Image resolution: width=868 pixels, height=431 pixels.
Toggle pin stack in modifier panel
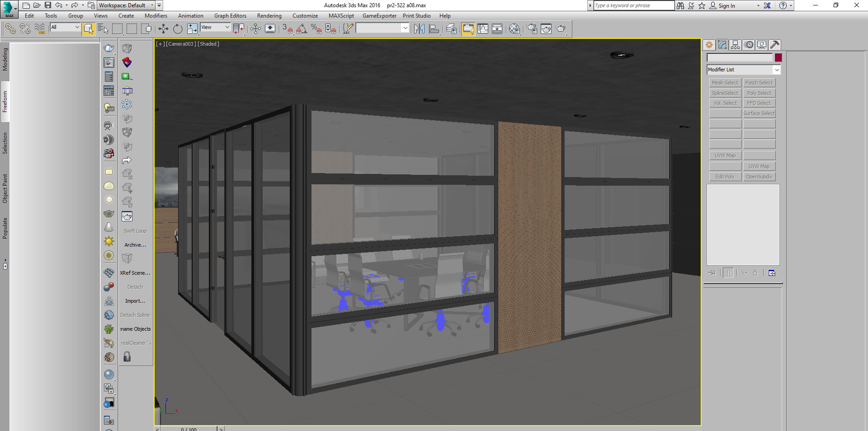click(x=712, y=273)
